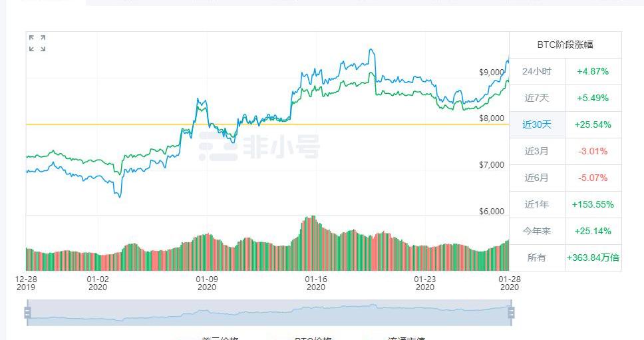The image size is (644, 340).
Task: Click the +25.54% value in 近30天 row
Action: [x=593, y=124]
